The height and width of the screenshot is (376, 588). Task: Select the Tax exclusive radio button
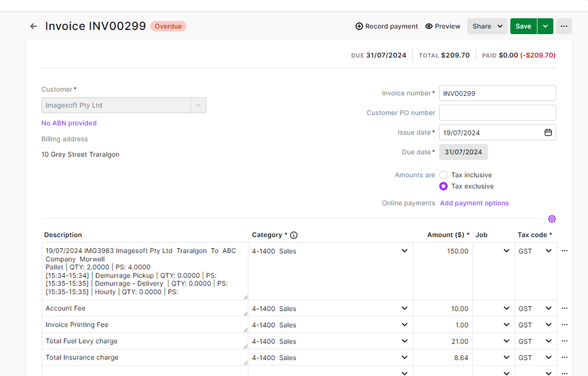[443, 187]
